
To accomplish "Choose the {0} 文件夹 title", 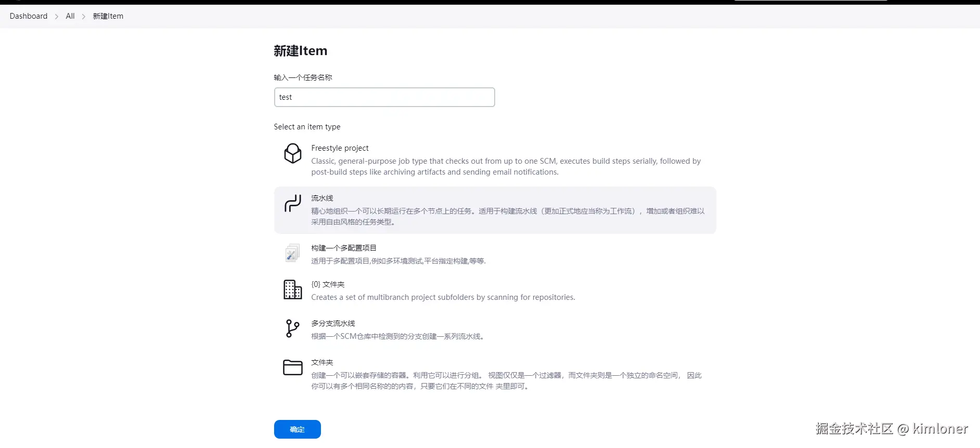I will click(x=328, y=284).
